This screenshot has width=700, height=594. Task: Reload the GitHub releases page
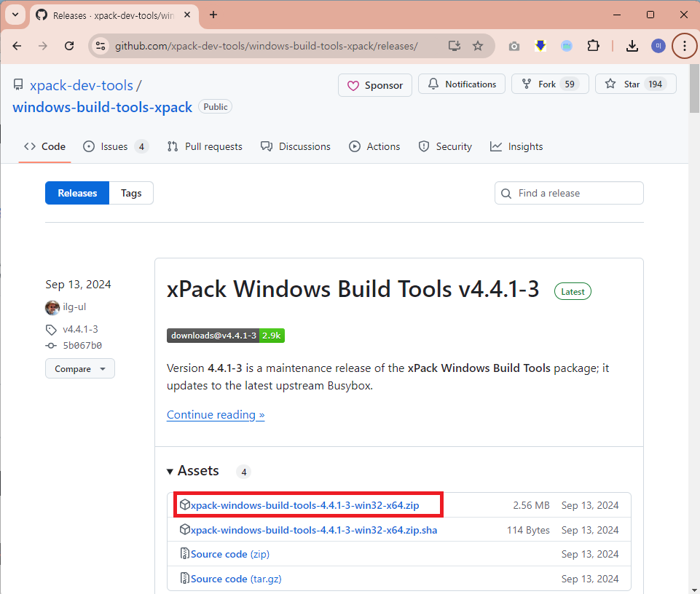[69, 46]
